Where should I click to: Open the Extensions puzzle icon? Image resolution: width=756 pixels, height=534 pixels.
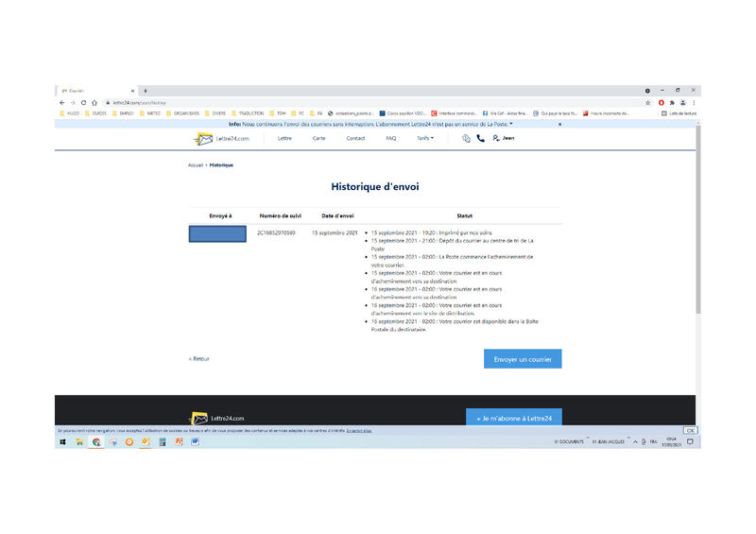672,103
